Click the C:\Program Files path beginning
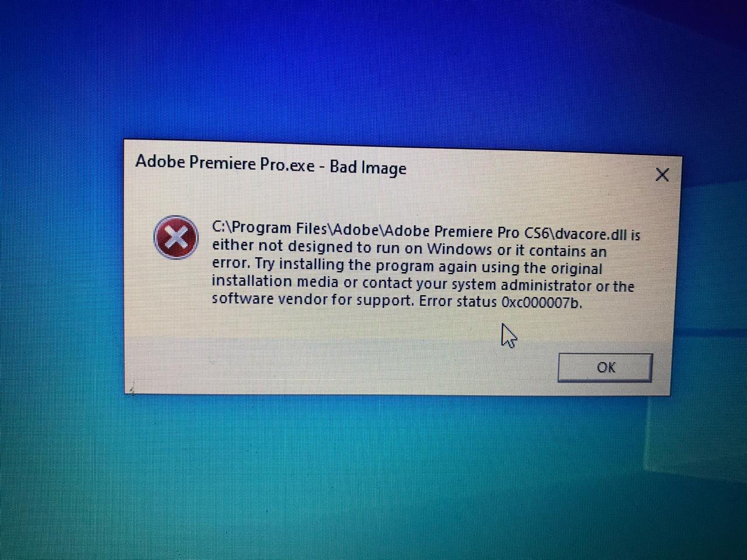 click(269, 228)
